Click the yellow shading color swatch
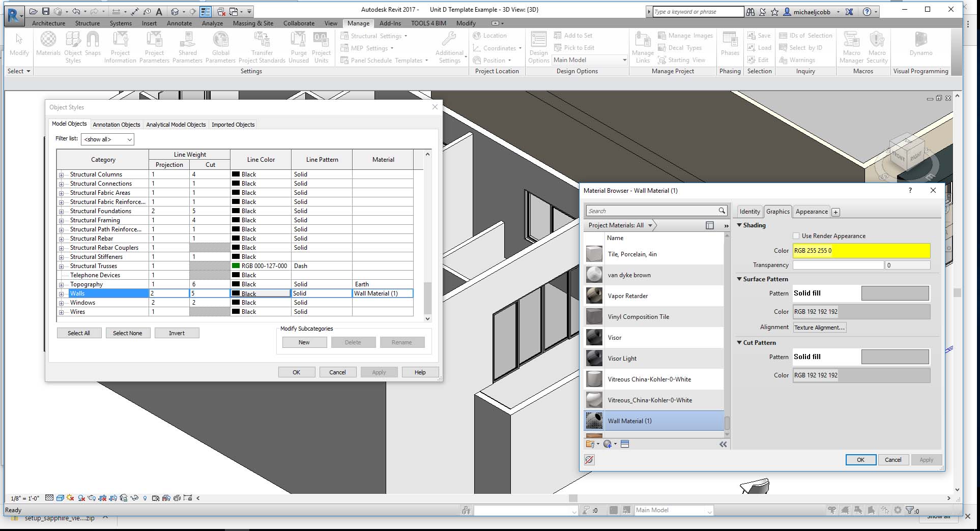 click(x=861, y=251)
